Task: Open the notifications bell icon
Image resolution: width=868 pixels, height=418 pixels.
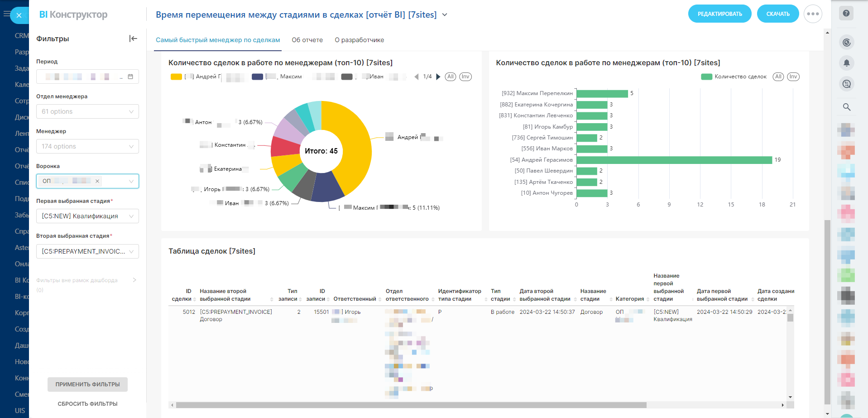Action: [x=846, y=63]
